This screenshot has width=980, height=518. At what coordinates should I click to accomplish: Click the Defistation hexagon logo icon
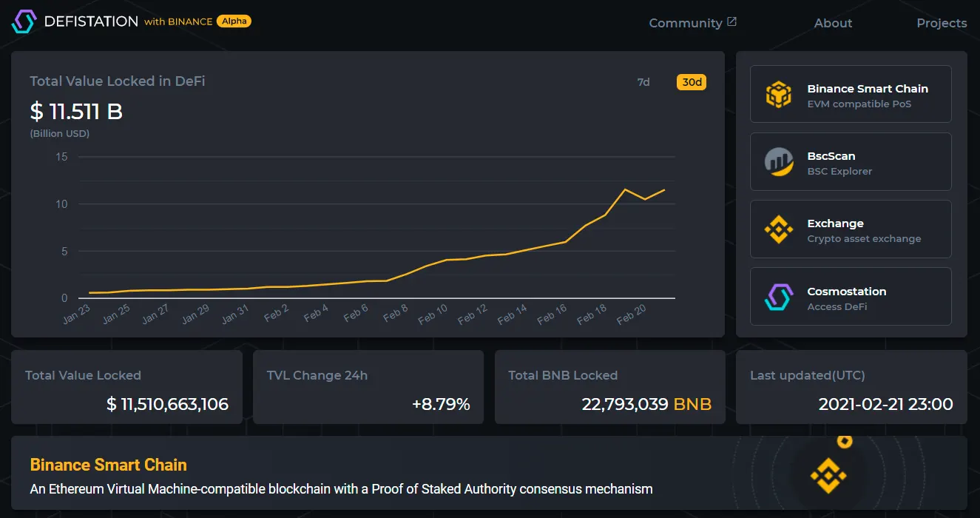pos(24,21)
